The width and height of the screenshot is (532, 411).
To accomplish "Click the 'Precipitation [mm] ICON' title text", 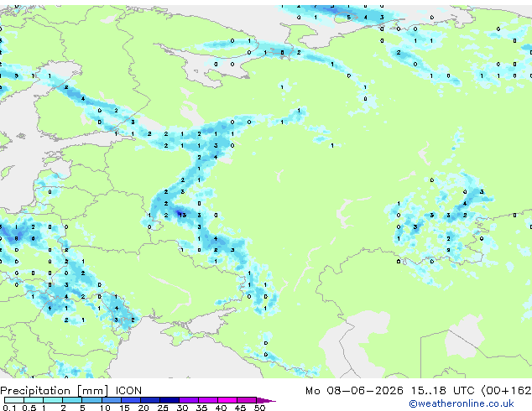I will tap(71, 391).
